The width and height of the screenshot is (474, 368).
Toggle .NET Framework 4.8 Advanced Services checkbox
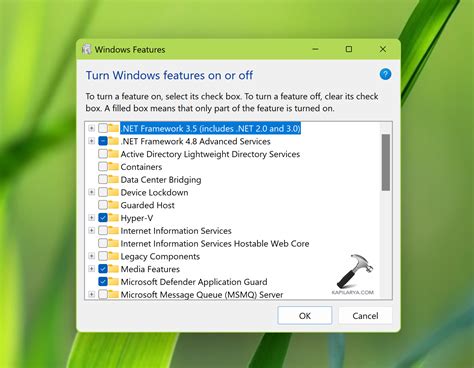pyautogui.click(x=103, y=141)
